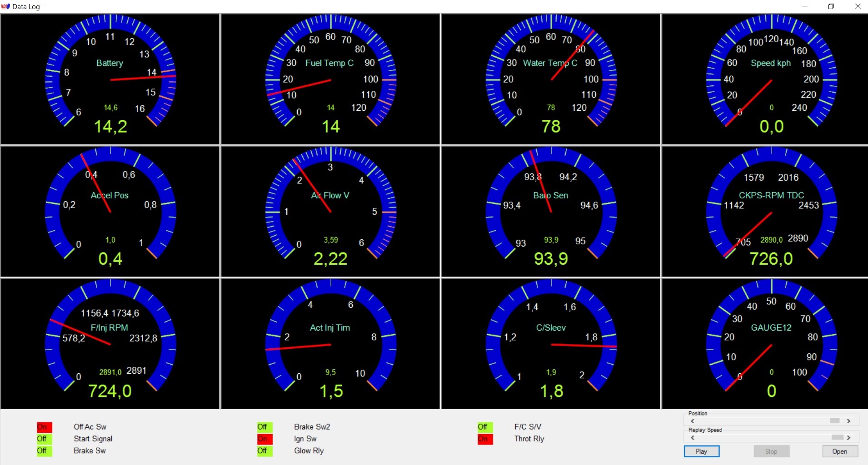Click the Glow Rly label
Image resolution: width=868 pixels, height=465 pixels.
pyautogui.click(x=309, y=450)
